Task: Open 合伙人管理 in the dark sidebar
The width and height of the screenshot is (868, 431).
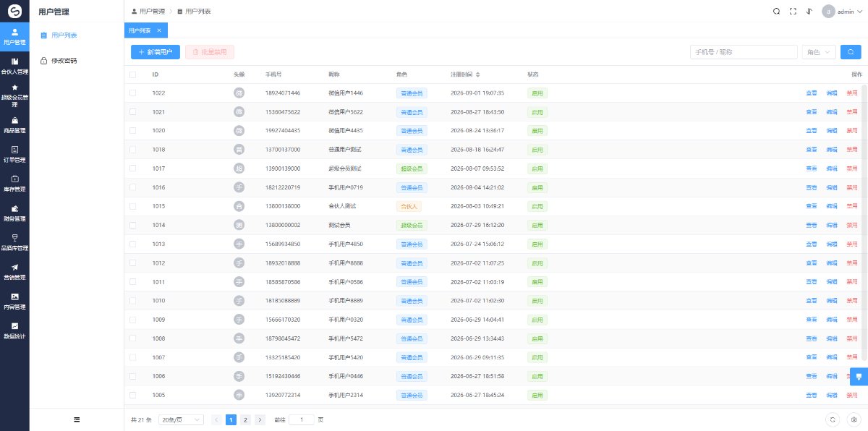Action: [x=14, y=66]
